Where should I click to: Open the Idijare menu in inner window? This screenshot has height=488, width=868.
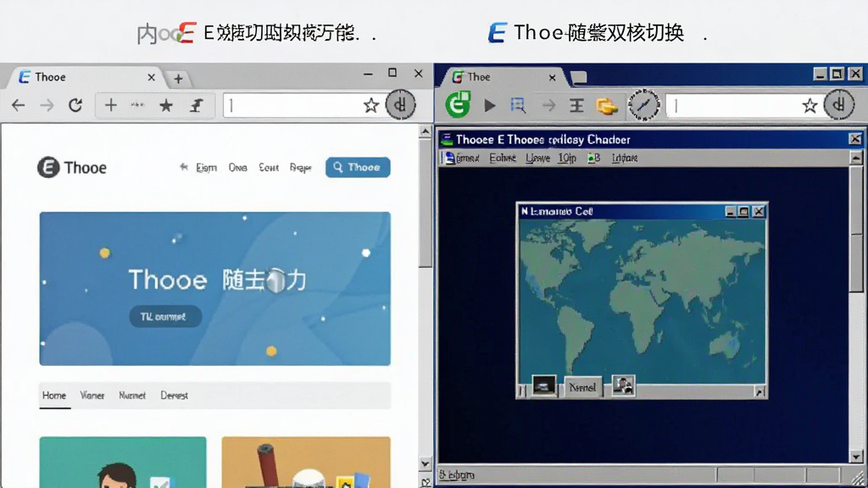pyautogui.click(x=625, y=158)
